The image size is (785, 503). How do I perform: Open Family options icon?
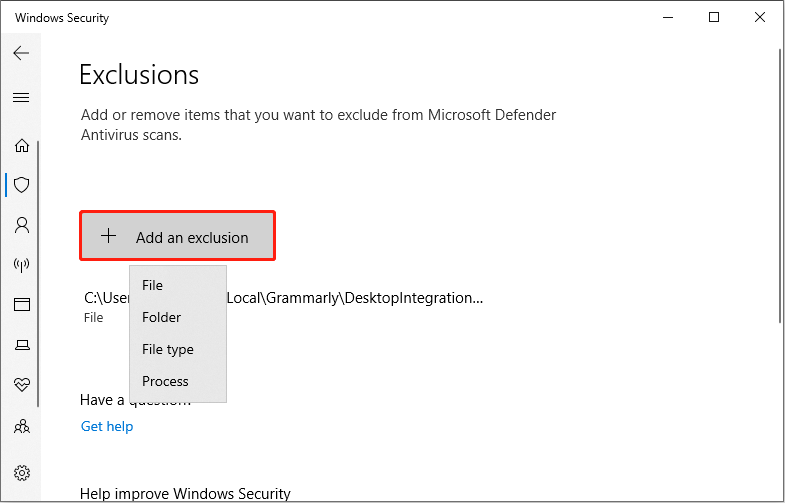(21, 425)
